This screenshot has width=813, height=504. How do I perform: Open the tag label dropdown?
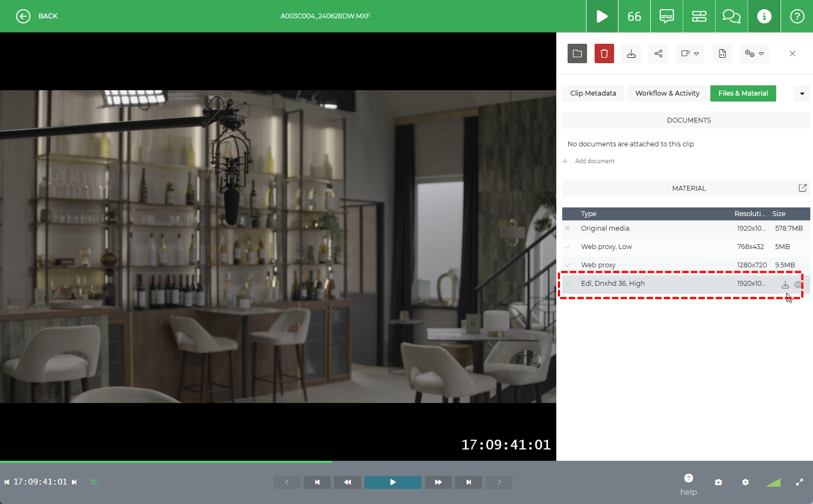(x=690, y=53)
